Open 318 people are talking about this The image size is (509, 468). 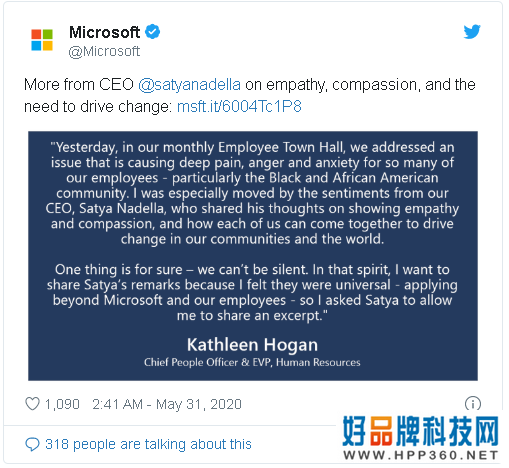(148, 444)
